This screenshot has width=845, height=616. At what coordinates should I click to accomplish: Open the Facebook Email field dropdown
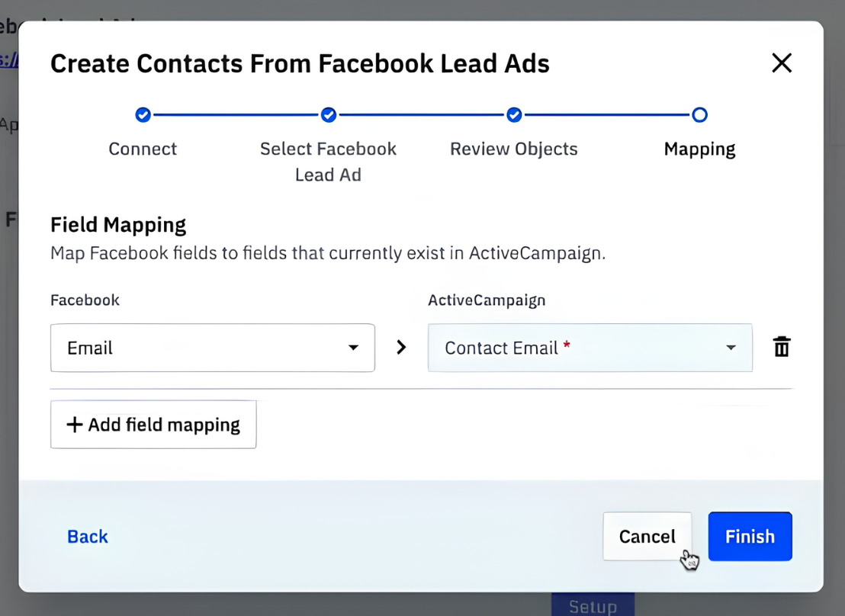click(212, 348)
